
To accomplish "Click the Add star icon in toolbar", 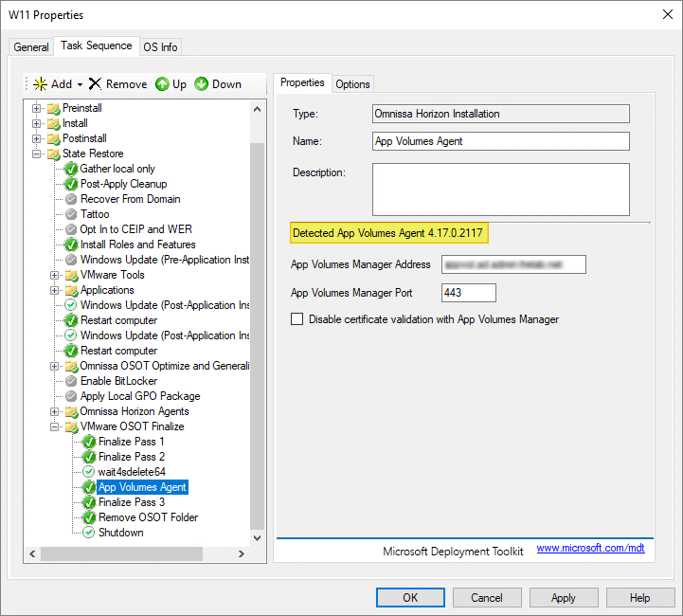I will pos(40,84).
